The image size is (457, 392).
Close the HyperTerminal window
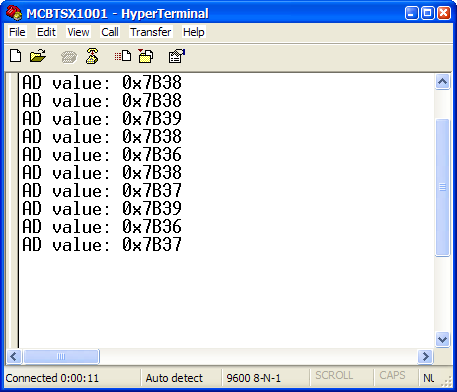point(444,13)
